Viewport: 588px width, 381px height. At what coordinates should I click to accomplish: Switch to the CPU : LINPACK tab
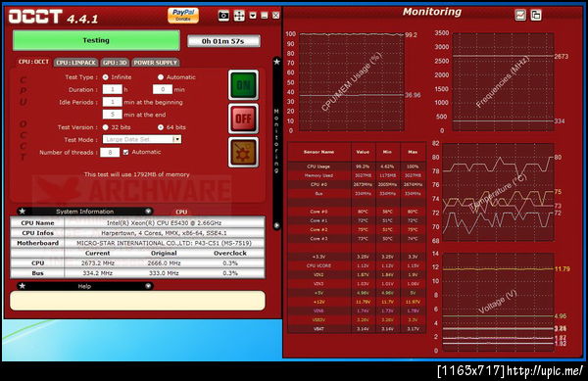click(x=76, y=63)
